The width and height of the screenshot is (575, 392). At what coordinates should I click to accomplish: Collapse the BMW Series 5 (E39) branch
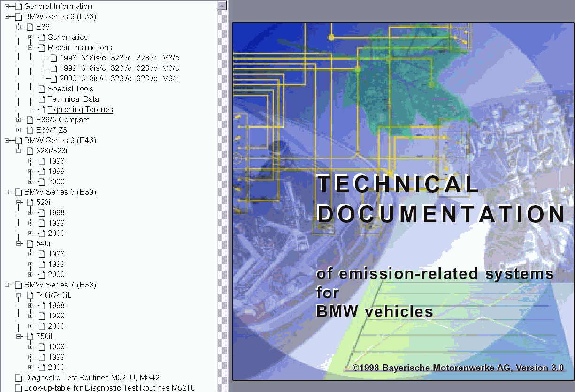coord(7,192)
